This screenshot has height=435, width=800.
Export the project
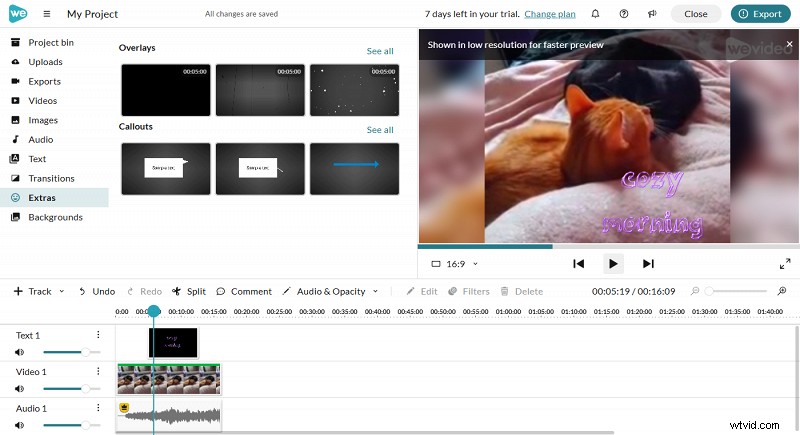(760, 14)
